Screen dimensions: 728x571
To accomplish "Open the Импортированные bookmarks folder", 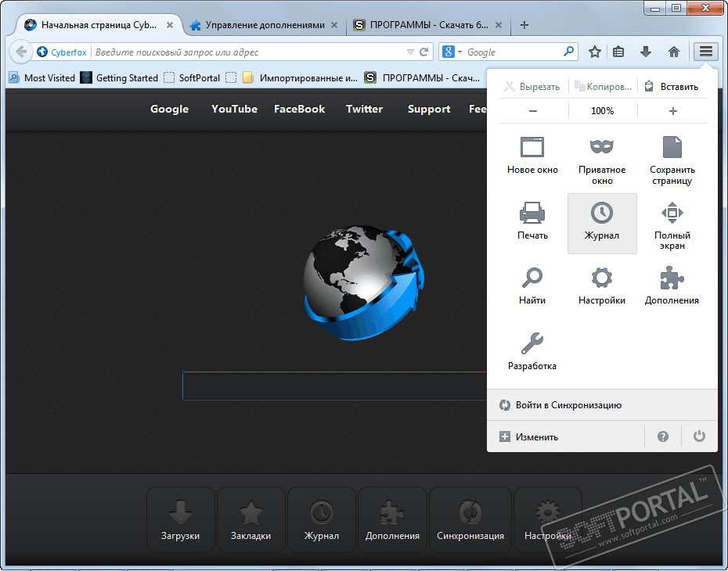I will tap(300, 78).
